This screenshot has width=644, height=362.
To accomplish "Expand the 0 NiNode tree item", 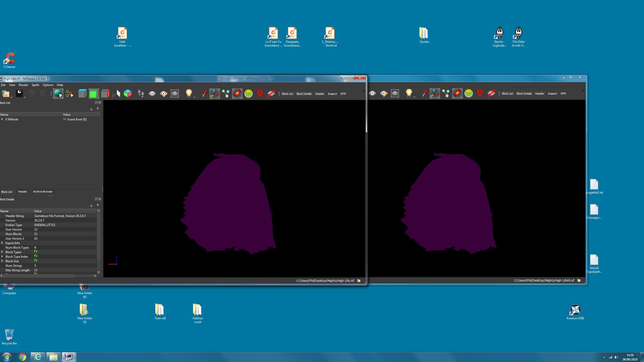I will pos(2,119).
